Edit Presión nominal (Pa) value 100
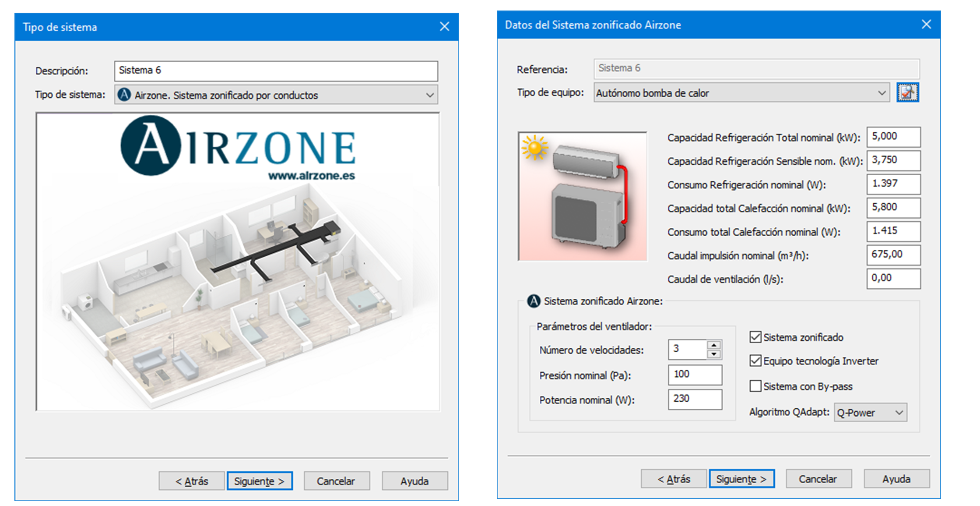Viewport: 980px width, 506px height. pyautogui.click(x=695, y=375)
